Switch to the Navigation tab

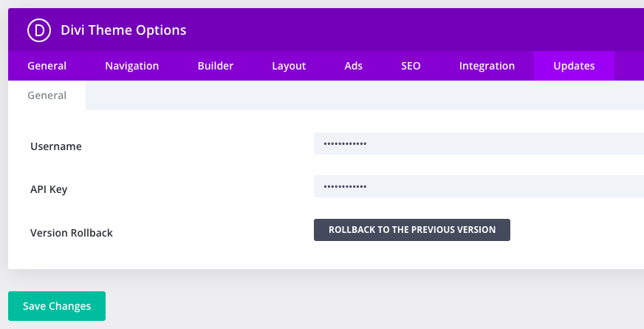132,66
